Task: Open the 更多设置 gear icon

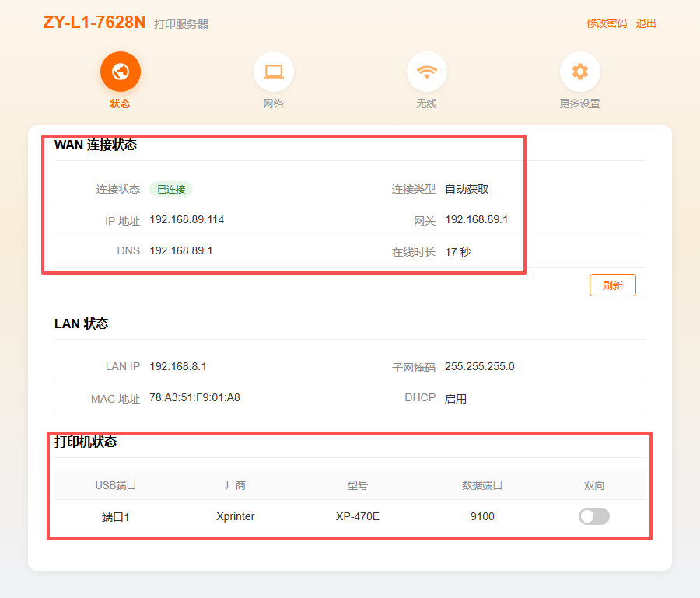Action: (580, 72)
